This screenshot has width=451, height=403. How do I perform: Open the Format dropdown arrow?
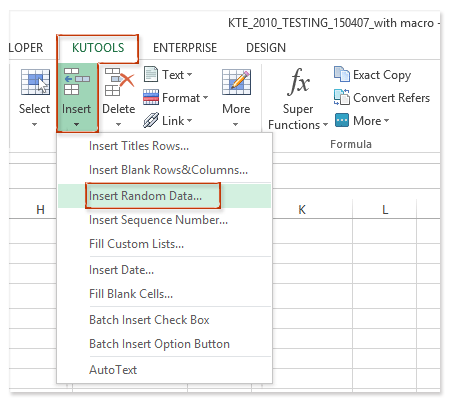coord(205,98)
